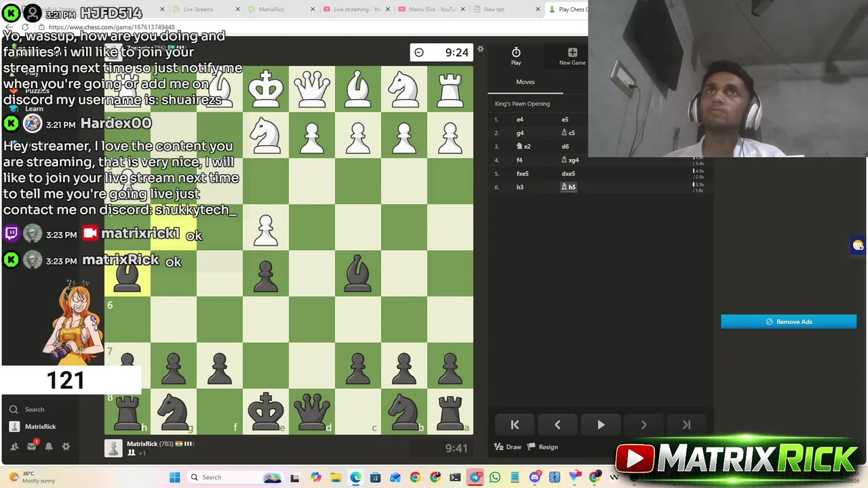
Task: Click the Play stopwatch icon
Action: pos(516,52)
